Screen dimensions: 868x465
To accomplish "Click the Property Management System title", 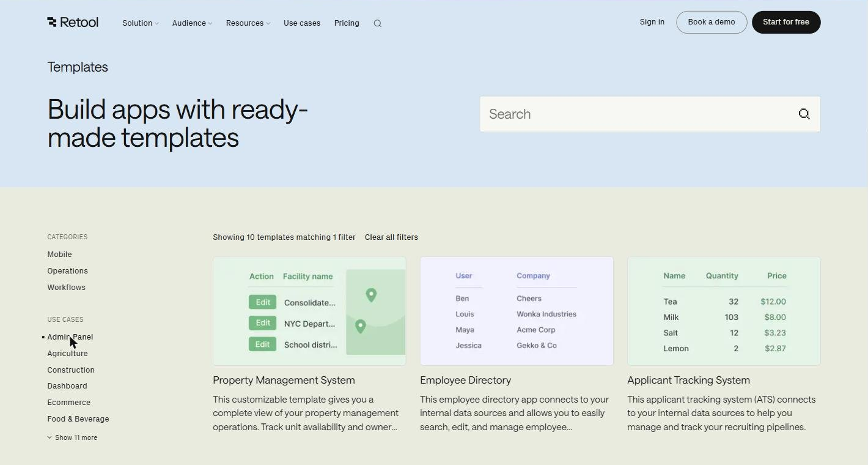I will pyautogui.click(x=284, y=380).
